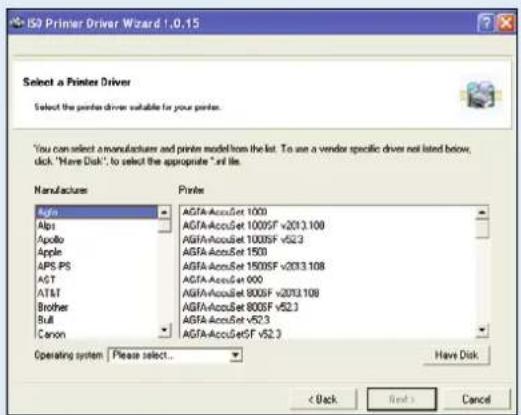The height and width of the screenshot is (415, 521).
Task: Choose AGFA-AccuSetSF v52.3 printer
Action: (x=328, y=334)
